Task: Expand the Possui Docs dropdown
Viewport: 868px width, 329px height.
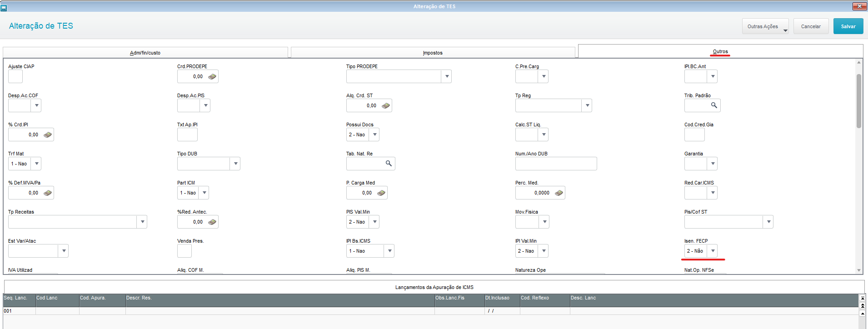Action: [x=374, y=135]
